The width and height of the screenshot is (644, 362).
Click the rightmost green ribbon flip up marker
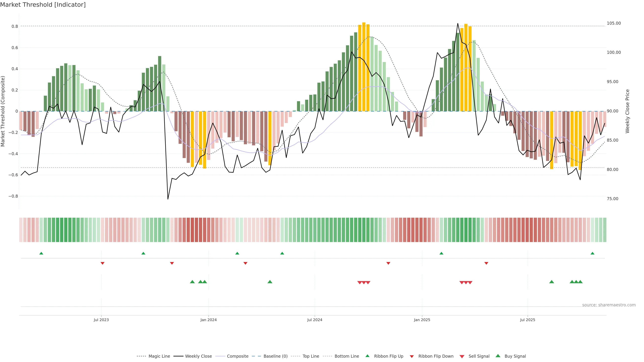592,253
